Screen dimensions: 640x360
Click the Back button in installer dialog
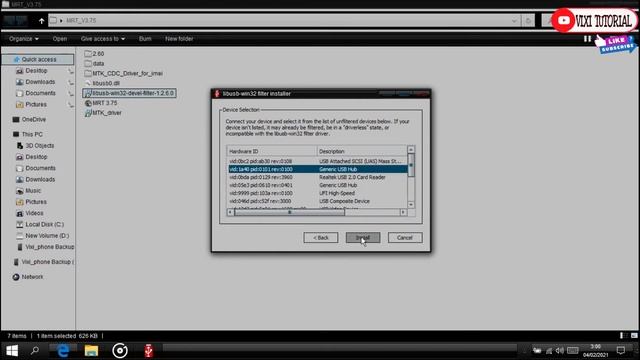click(x=320, y=238)
